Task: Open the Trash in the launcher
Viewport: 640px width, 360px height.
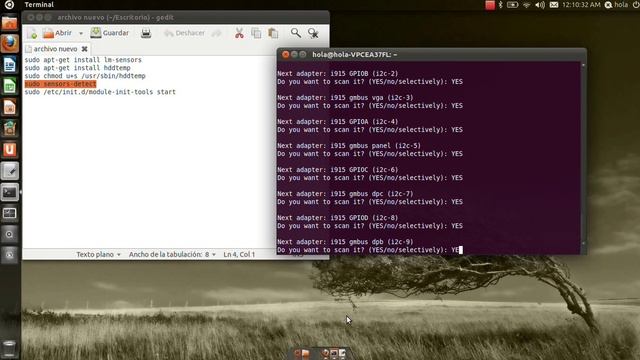Action: (x=10, y=348)
